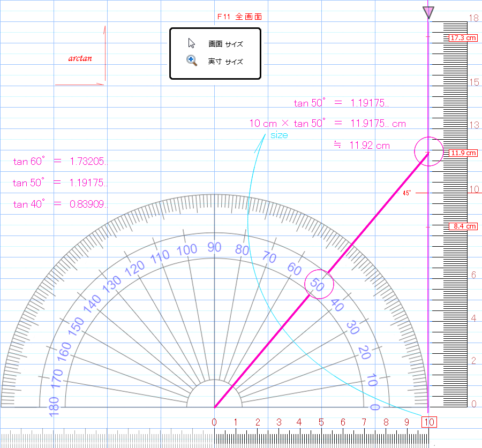Viewport: 482px width, 448px height.
Task: Click the 180 degree label on the protractor
Action: click(x=54, y=405)
